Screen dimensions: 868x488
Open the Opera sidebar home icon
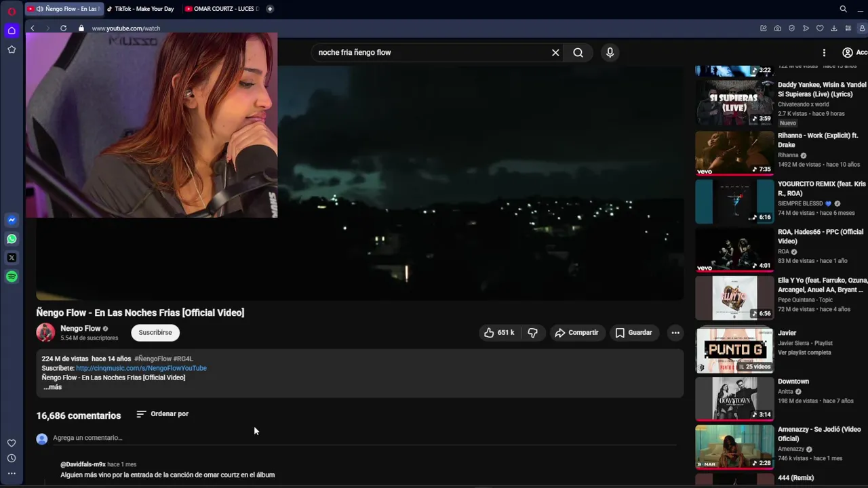(x=12, y=30)
